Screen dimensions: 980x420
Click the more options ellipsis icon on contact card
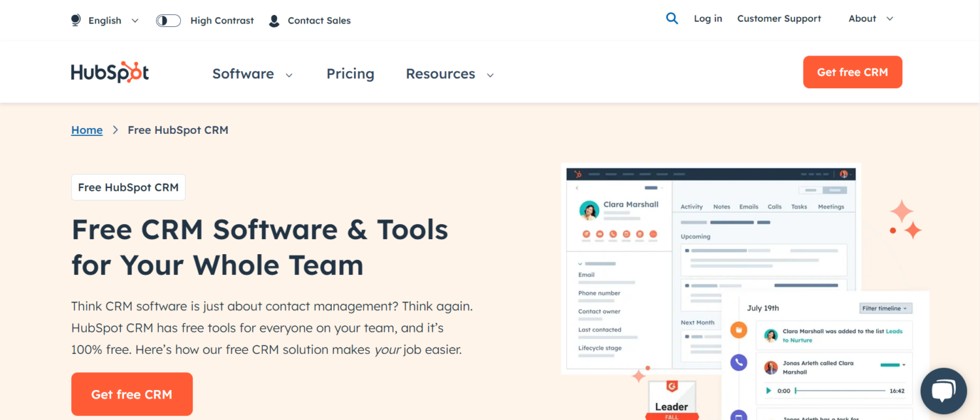pyautogui.click(x=653, y=234)
